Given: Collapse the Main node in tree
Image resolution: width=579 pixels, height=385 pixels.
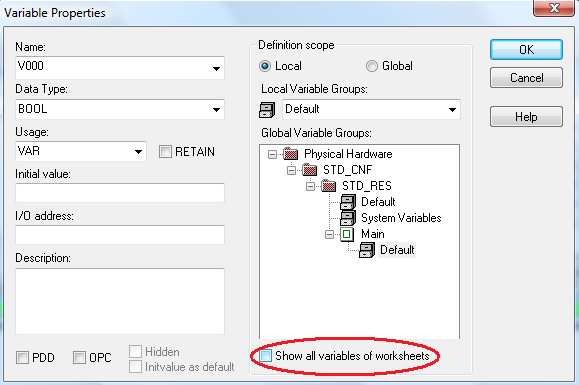Looking at the screenshot, I should 329,234.
